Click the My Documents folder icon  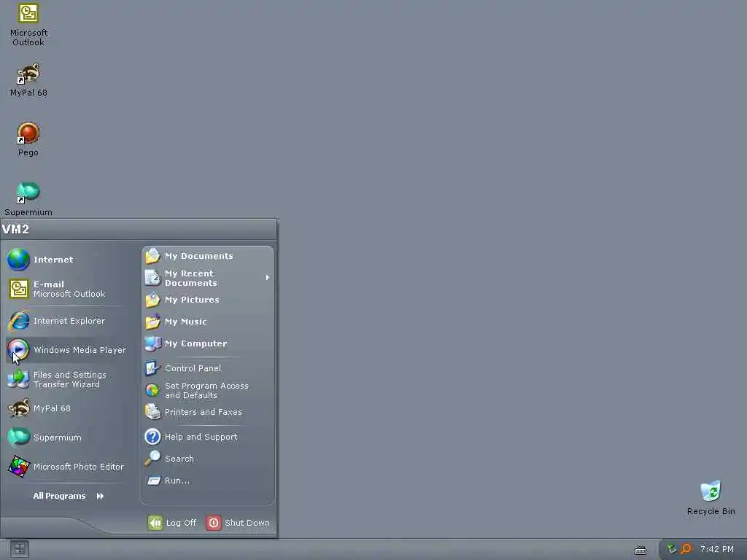point(152,256)
